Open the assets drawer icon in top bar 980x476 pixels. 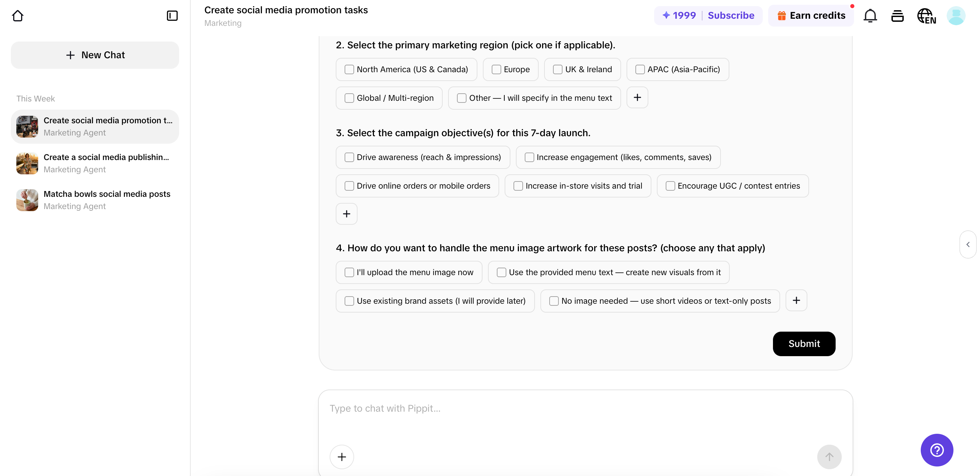point(897,16)
